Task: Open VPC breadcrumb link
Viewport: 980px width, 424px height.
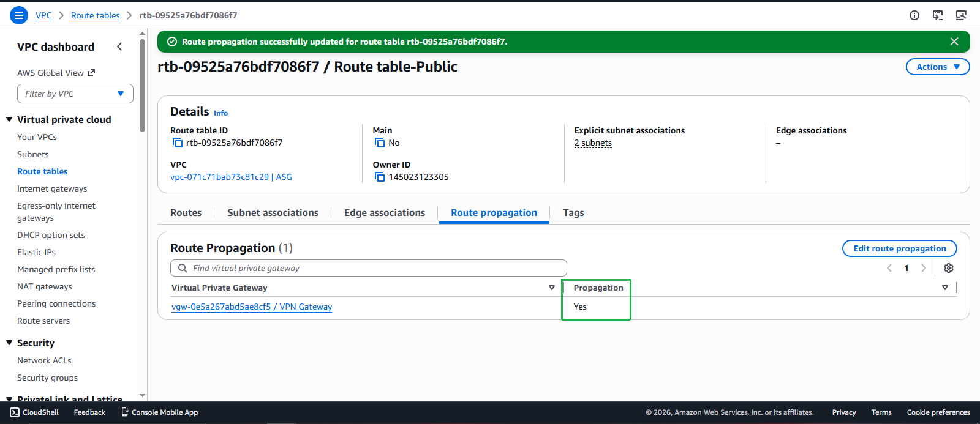Action: tap(43, 15)
